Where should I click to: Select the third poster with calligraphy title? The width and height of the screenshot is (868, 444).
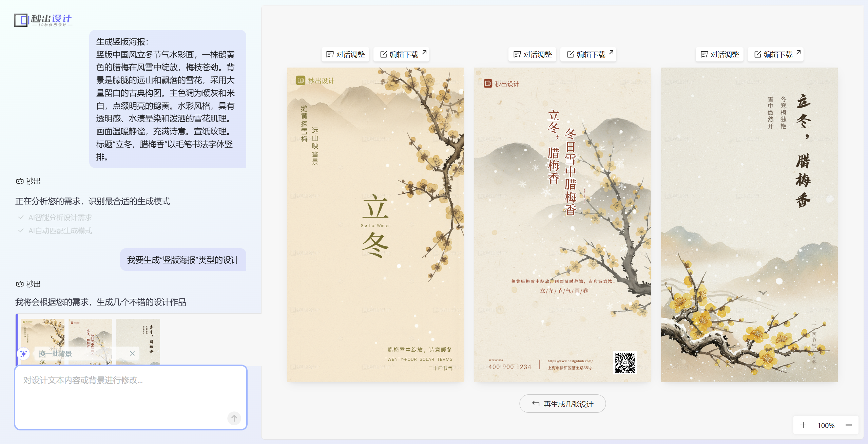tap(750, 225)
